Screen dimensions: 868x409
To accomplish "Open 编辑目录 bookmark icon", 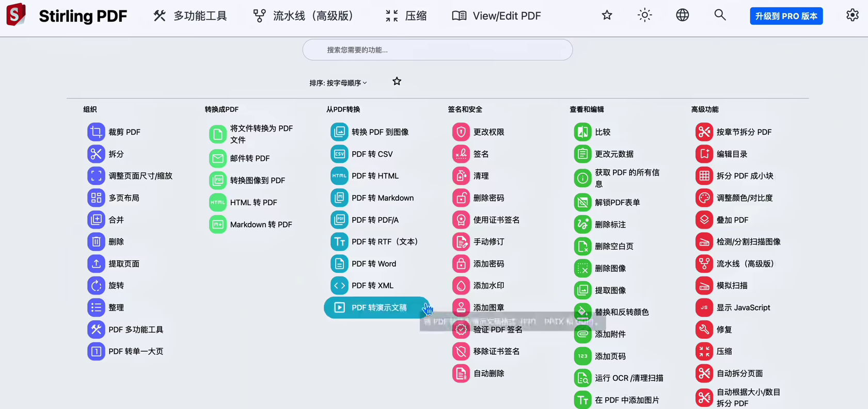I will [x=704, y=154].
